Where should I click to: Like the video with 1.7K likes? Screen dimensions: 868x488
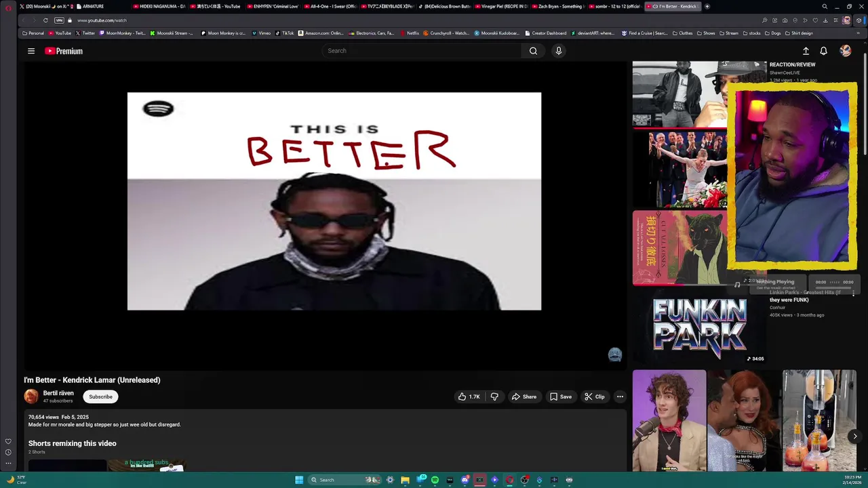469,396
